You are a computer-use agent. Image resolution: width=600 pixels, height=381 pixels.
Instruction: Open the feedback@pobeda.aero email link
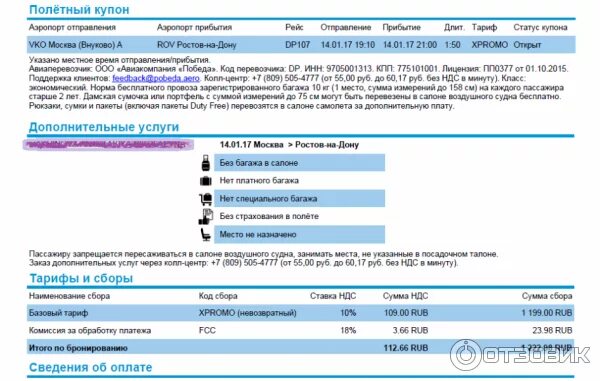tap(156, 78)
